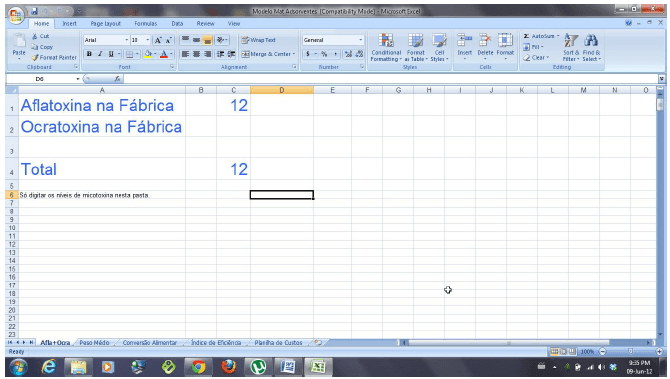Zoom in with the plus button
670x379 pixels.
[659, 352]
